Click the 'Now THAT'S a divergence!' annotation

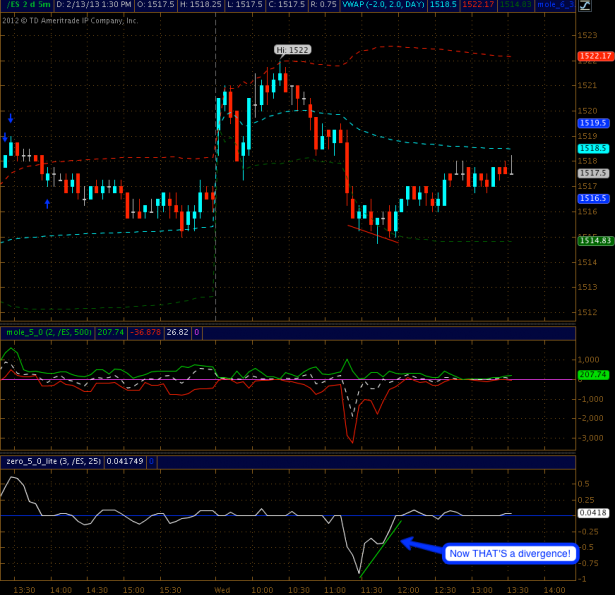pos(510,553)
